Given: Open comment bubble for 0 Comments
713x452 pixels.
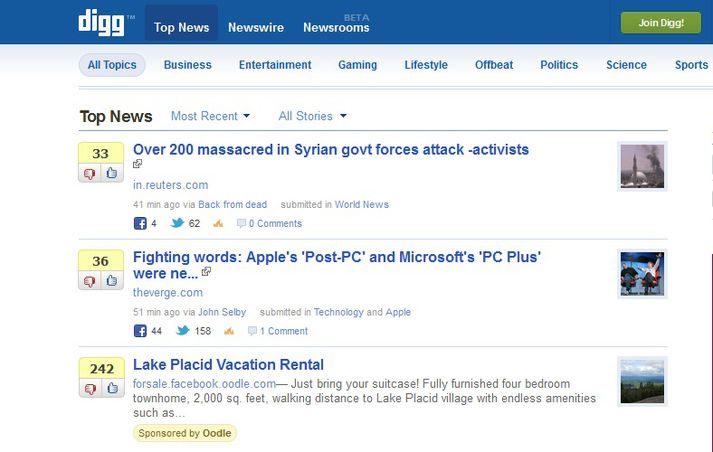Looking at the screenshot, I should [241, 223].
